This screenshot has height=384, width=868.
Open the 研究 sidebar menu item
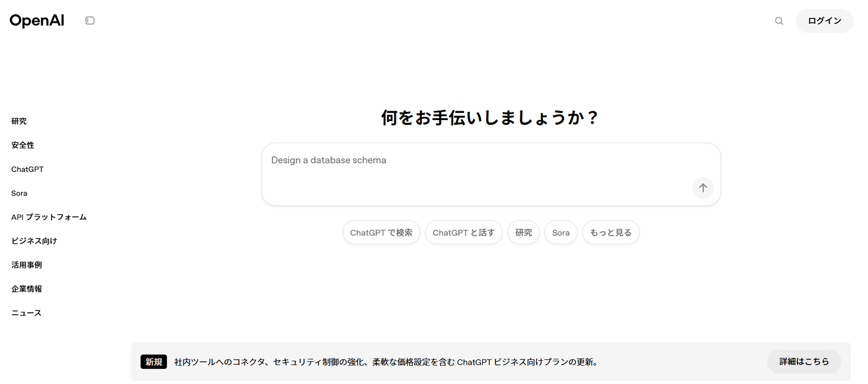pos(19,121)
